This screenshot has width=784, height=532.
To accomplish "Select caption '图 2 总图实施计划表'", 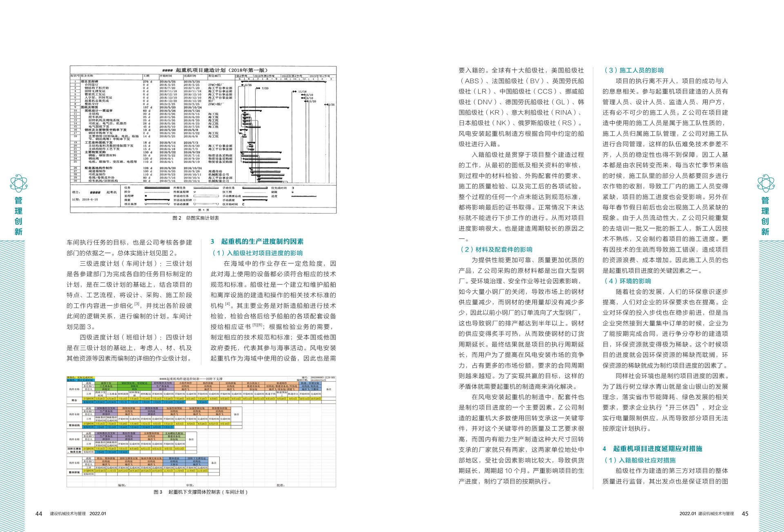I will pos(196,218).
